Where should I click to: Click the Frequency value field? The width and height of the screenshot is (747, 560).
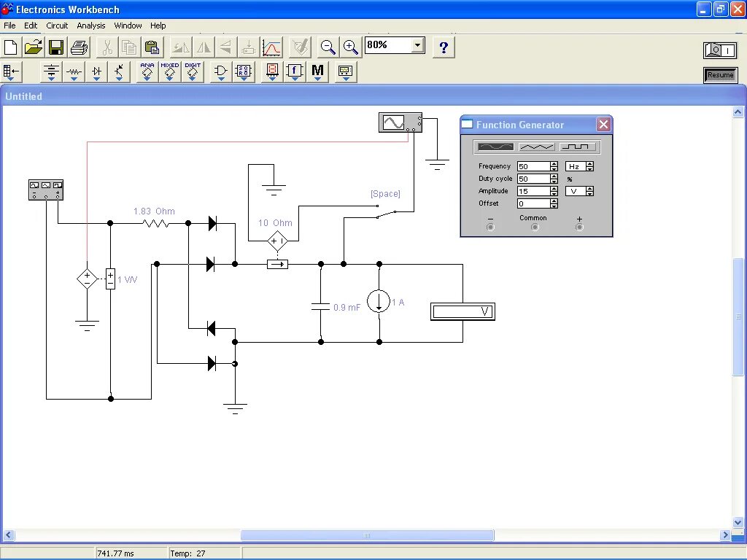pyautogui.click(x=533, y=166)
